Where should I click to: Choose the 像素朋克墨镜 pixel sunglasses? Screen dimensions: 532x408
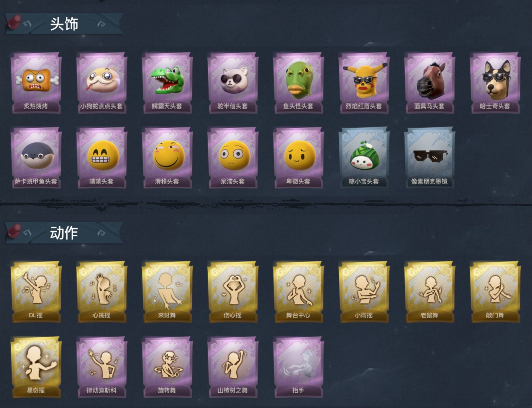430,157
